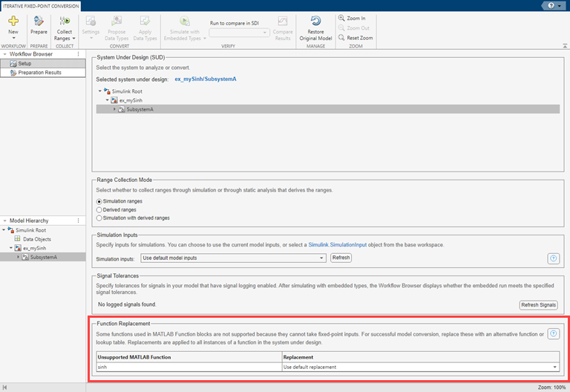Click Replacement column header
570x392 pixels.
(421, 357)
